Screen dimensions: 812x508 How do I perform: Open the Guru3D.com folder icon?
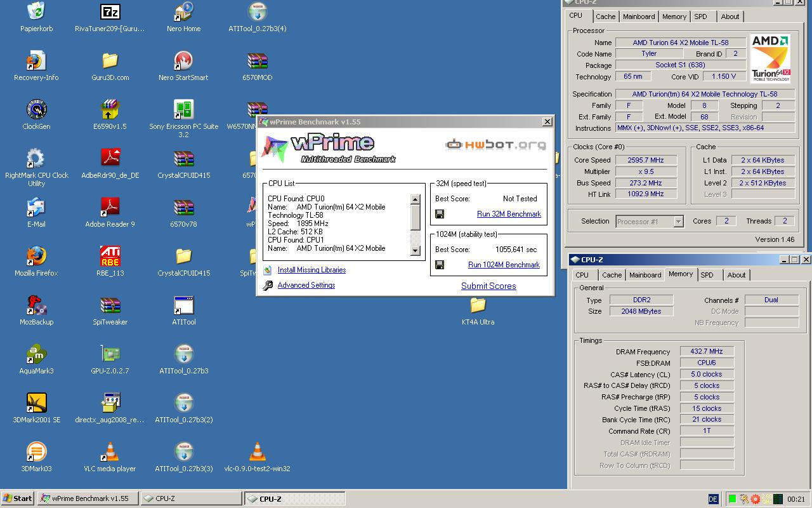pyautogui.click(x=110, y=60)
